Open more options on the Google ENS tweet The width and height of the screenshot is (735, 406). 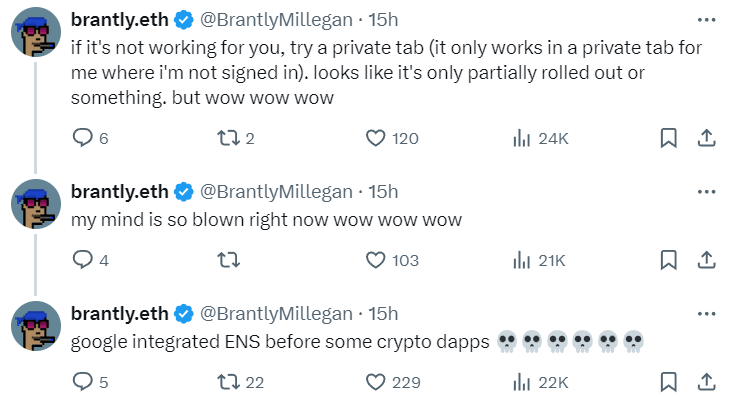pos(706,313)
